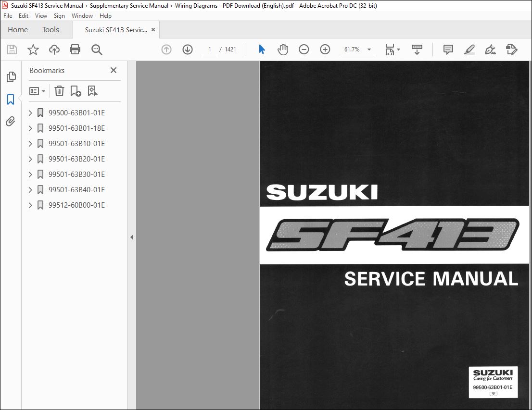Expand bookmark 99501-63B01-18E
The height and width of the screenshot is (410, 532).
[x=30, y=128]
